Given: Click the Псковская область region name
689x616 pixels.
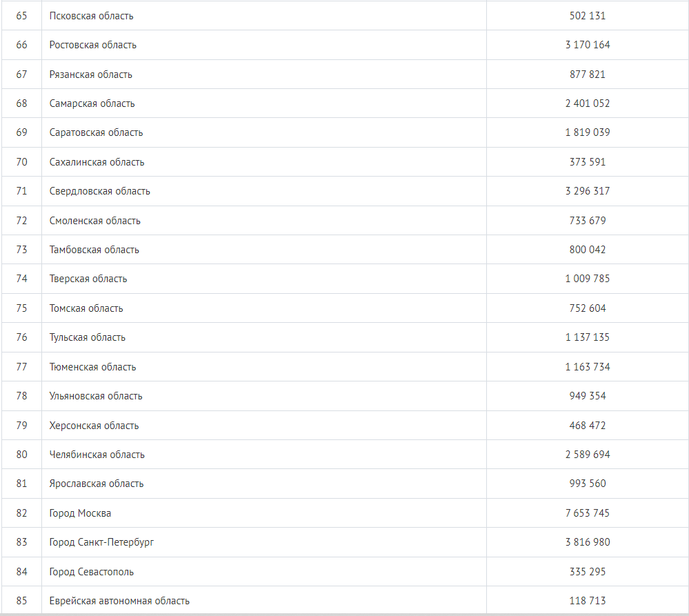Looking at the screenshot, I should (92, 16).
